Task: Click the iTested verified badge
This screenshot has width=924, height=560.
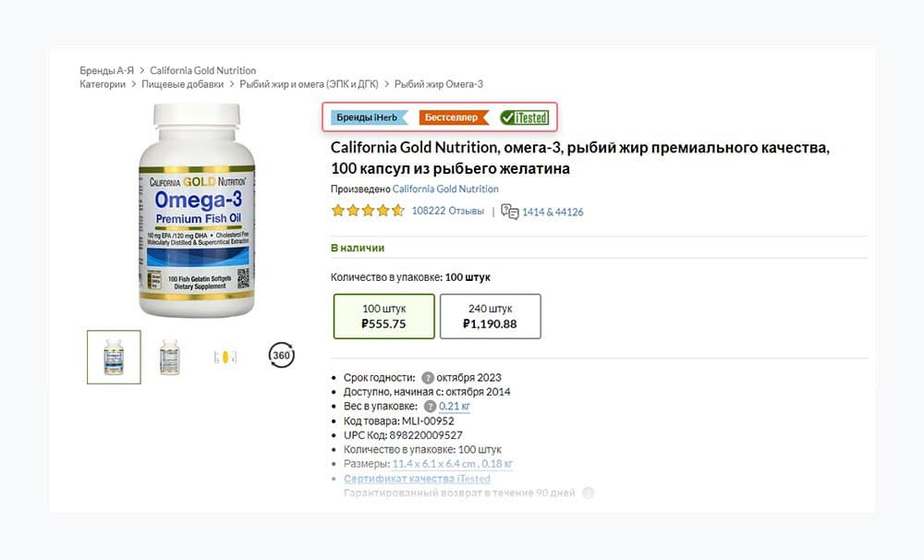Action: (525, 118)
